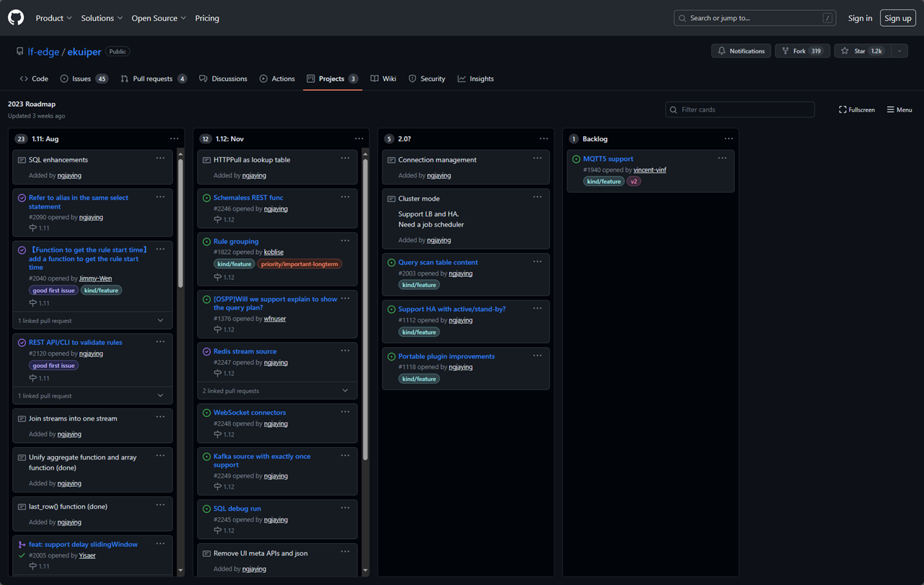Switch to the Discussions tab
Image resolution: width=924 pixels, height=585 pixels.
pyautogui.click(x=223, y=79)
